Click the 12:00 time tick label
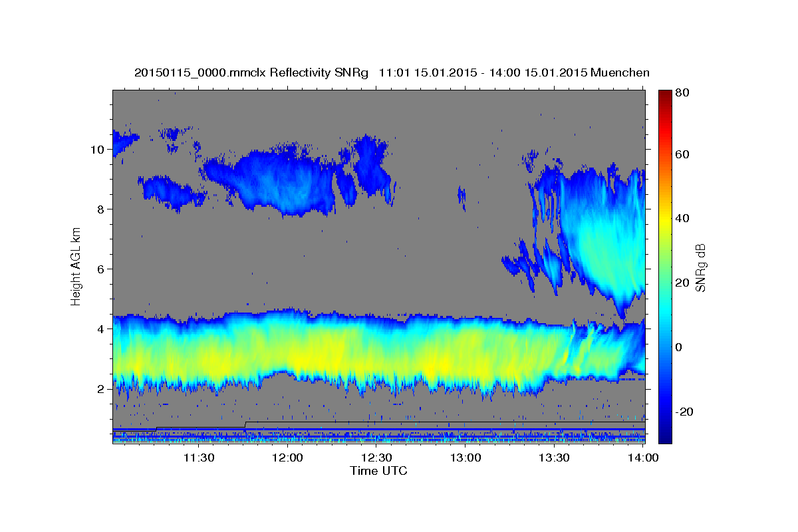This screenshot has height=532, width=798. coord(288,458)
